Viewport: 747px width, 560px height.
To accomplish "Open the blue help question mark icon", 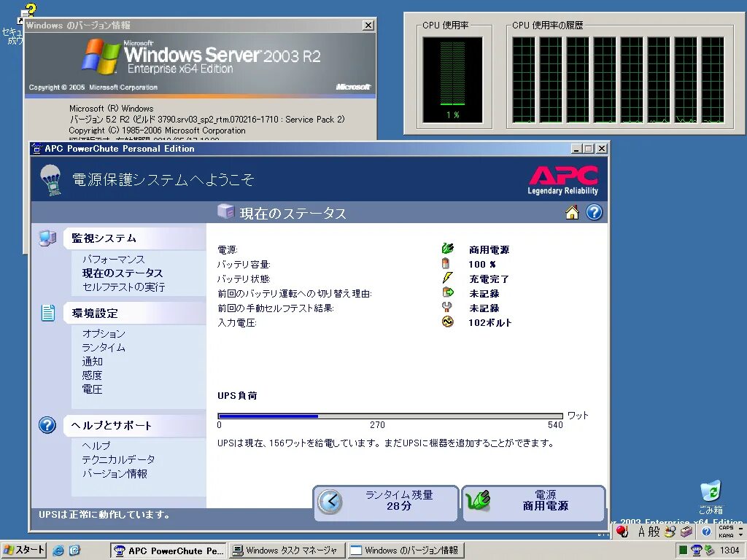I will pos(594,212).
